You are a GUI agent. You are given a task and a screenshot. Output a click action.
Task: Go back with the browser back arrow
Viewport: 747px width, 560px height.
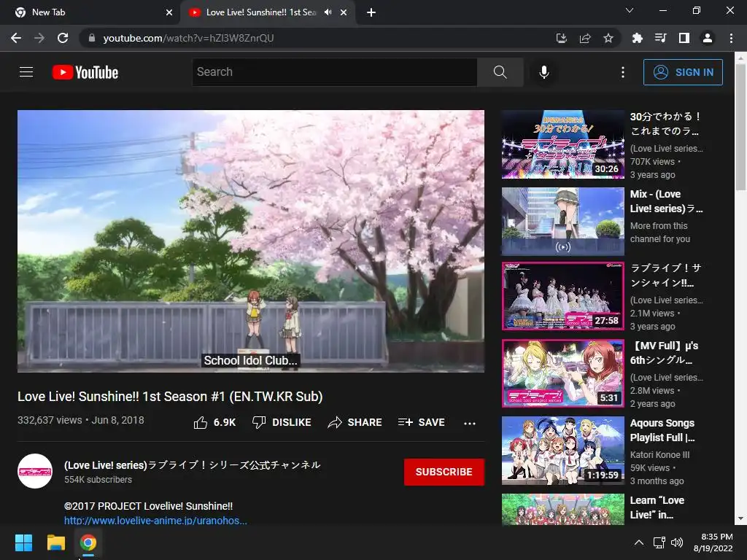pos(16,38)
